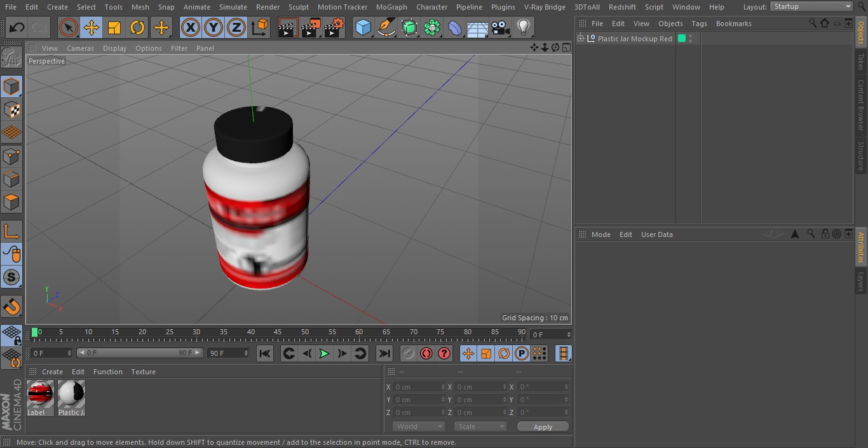Toggle the coordinate system icon
The width and height of the screenshot is (868, 448).
tap(260, 28)
